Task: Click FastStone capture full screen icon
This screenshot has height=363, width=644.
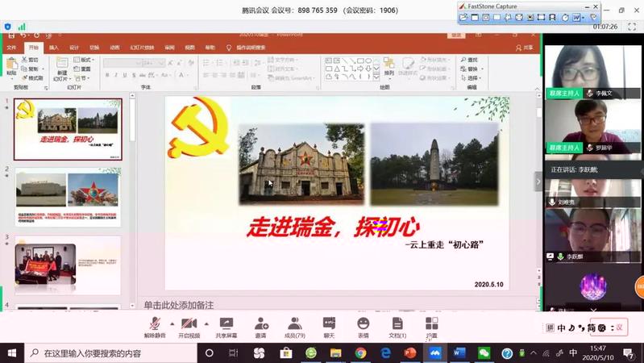Action: (519, 17)
